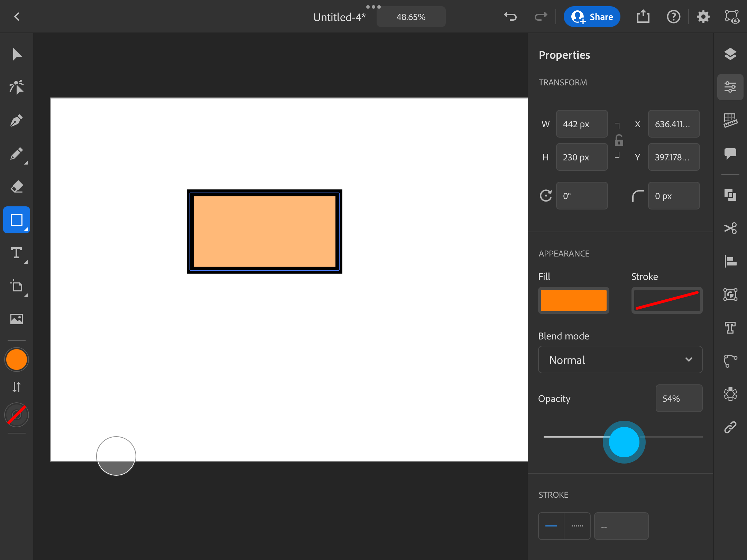Open the Layers panel
Viewport: 747px width, 560px height.
tap(730, 54)
